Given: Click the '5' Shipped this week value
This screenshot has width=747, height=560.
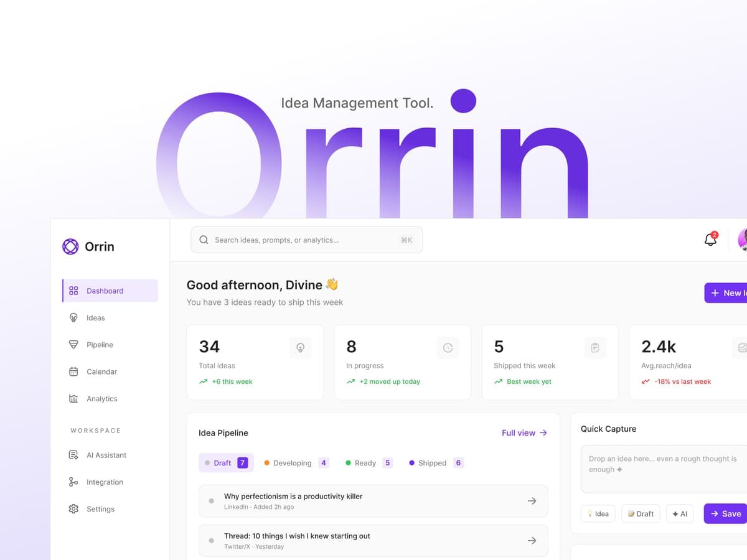Looking at the screenshot, I should point(499,347).
